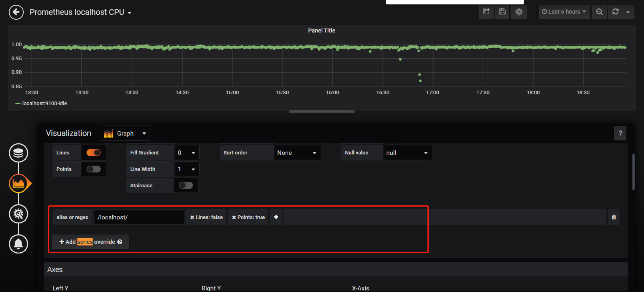Select the Visualization tab chart icon
This screenshot has height=292, width=644.
pyautogui.click(x=18, y=183)
